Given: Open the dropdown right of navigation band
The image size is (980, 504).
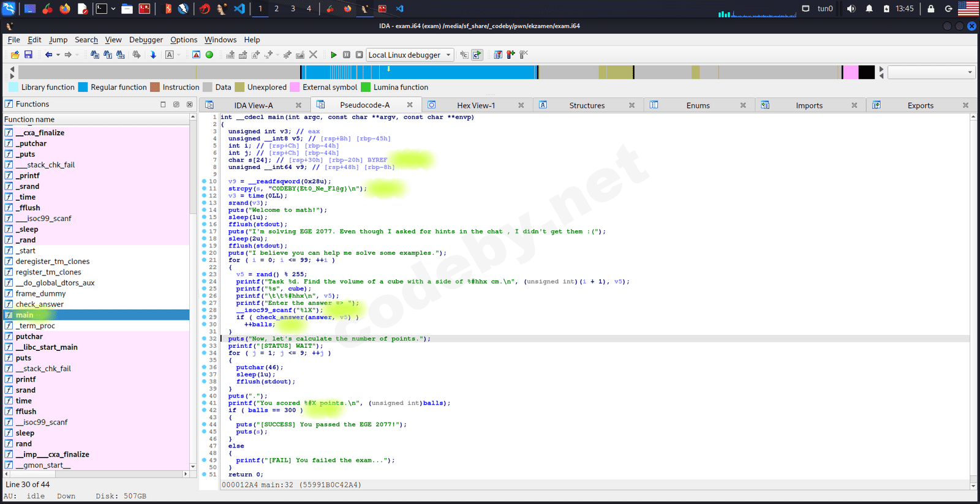Looking at the screenshot, I should (970, 72).
